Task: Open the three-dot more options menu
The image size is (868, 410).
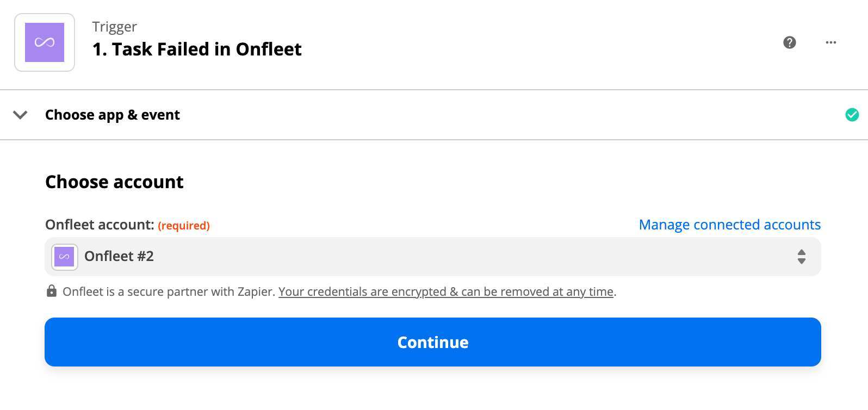Action: [x=831, y=42]
